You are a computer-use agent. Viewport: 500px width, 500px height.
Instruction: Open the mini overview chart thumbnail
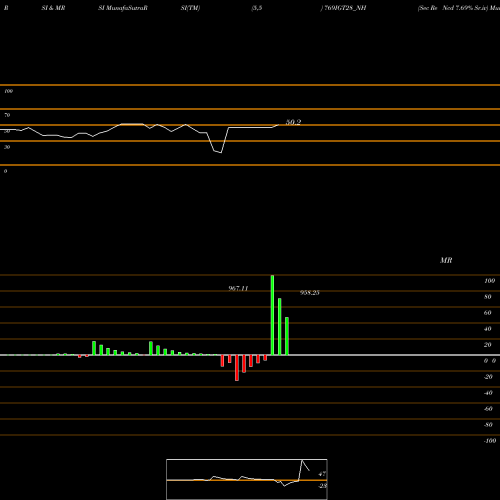click(x=247, y=479)
